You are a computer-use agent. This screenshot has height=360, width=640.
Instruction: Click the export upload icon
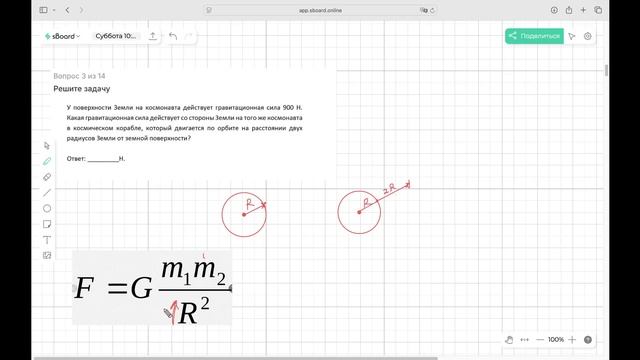click(x=152, y=36)
